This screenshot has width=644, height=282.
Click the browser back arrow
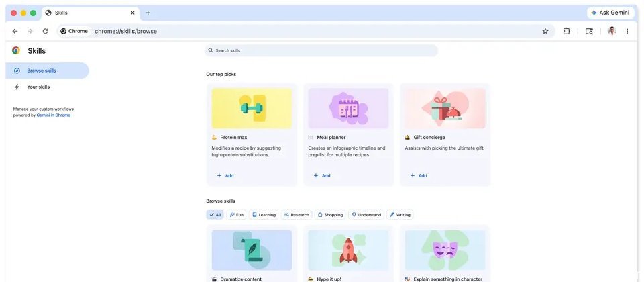15,31
